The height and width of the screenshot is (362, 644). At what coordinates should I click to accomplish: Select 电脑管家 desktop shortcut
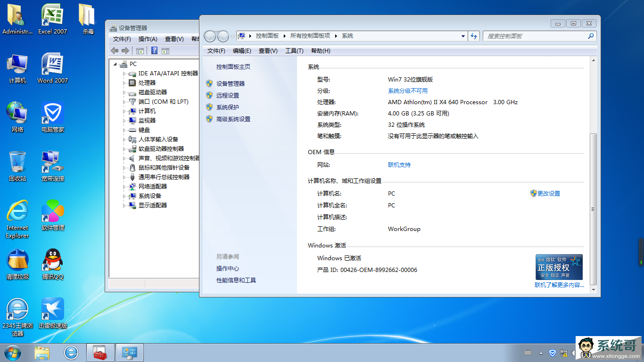click(x=52, y=117)
